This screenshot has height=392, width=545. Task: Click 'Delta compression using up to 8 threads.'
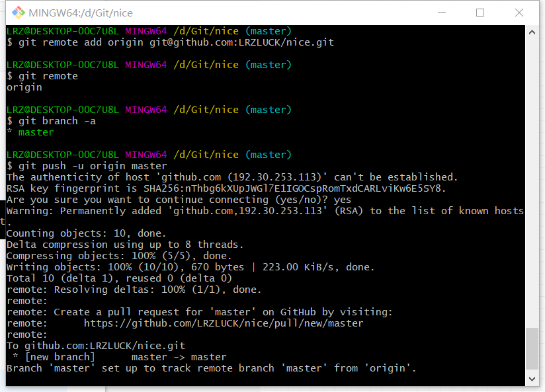pyautogui.click(x=125, y=245)
